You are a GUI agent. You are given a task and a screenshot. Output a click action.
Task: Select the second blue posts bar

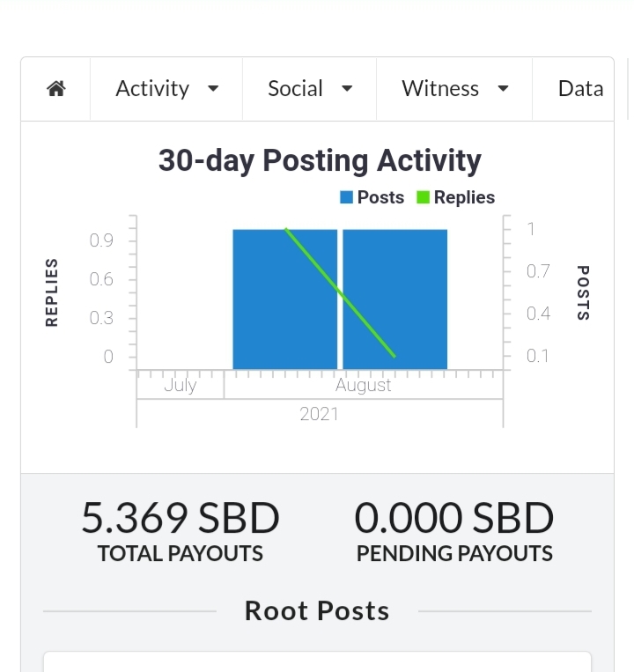click(395, 299)
